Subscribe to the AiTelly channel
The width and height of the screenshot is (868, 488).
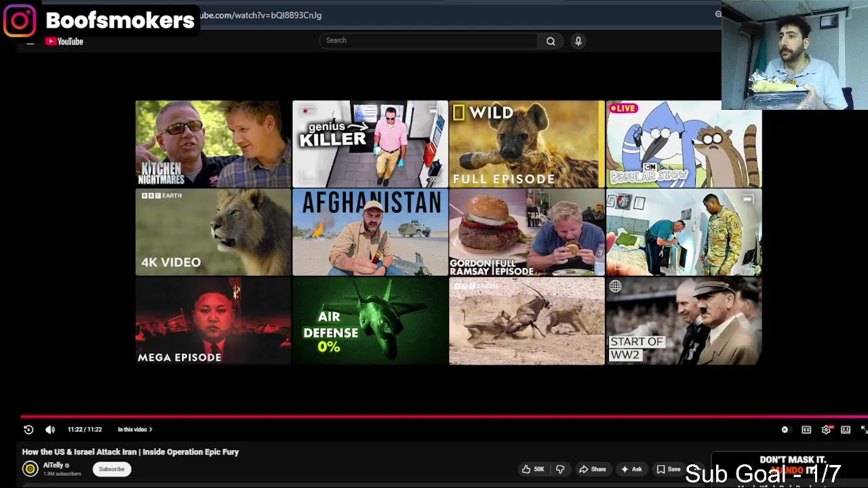click(x=112, y=469)
